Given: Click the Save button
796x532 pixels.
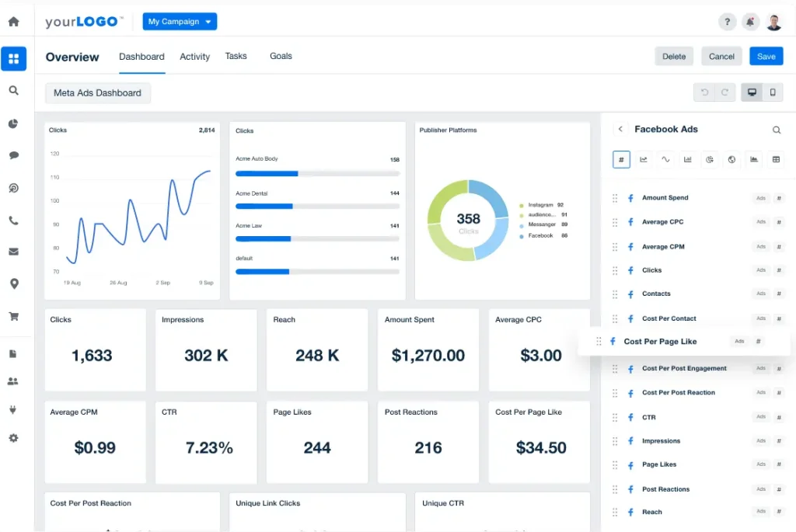Looking at the screenshot, I should tap(766, 56).
